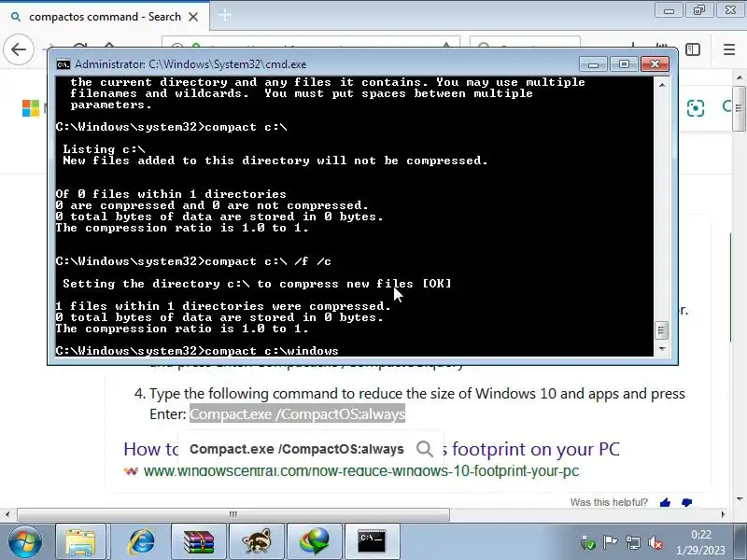
Task: Click the highlighted 'Compact.exe /CompactOS:always' text
Action: (x=297, y=413)
